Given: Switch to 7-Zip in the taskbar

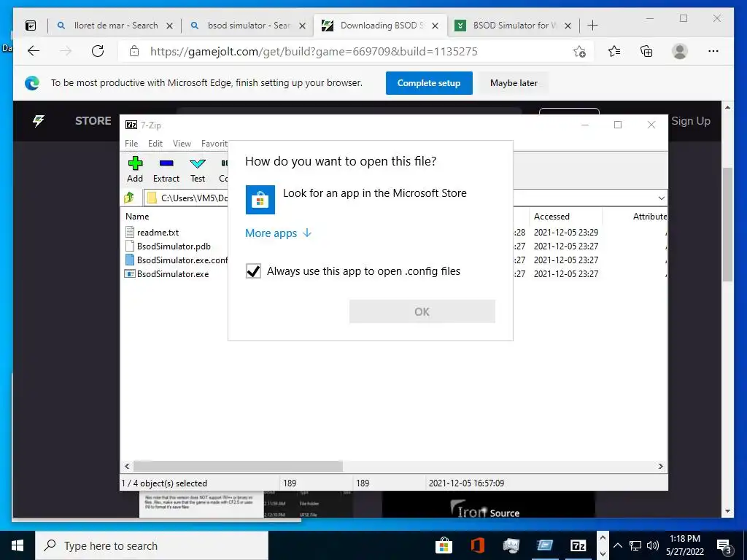Looking at the screenshot, I should [578, 545].
